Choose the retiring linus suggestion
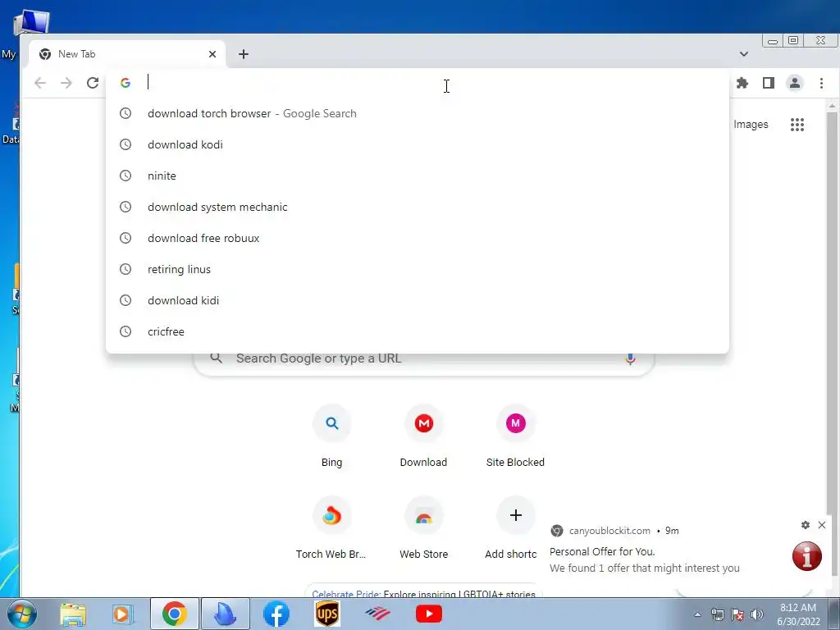840x630 pixels. point(418,269)
